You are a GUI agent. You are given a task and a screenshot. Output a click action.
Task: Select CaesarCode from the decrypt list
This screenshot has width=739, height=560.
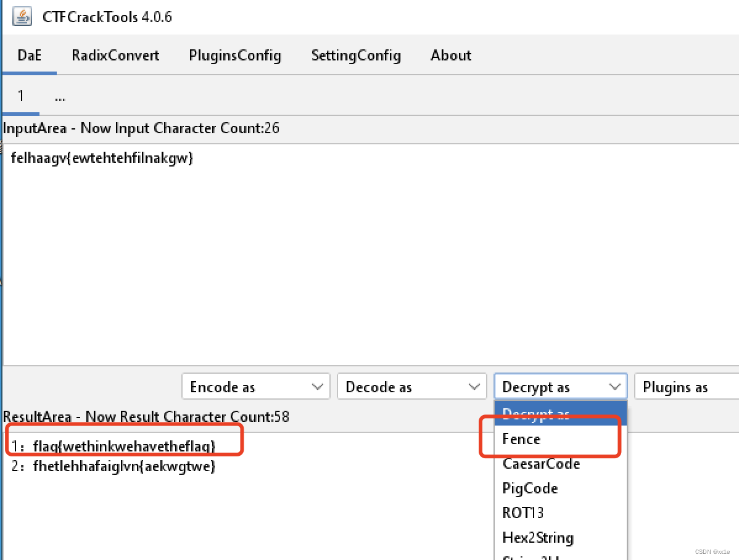[x=541, y=464]
